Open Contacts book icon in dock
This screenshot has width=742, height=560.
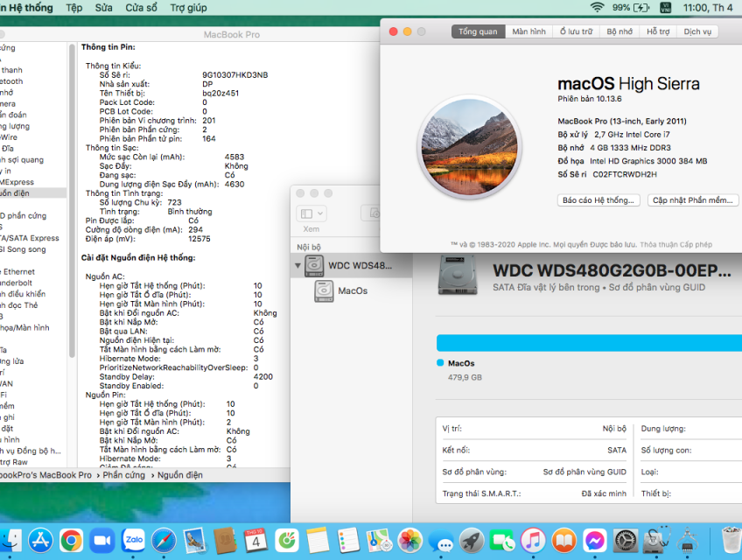(225, 540)
